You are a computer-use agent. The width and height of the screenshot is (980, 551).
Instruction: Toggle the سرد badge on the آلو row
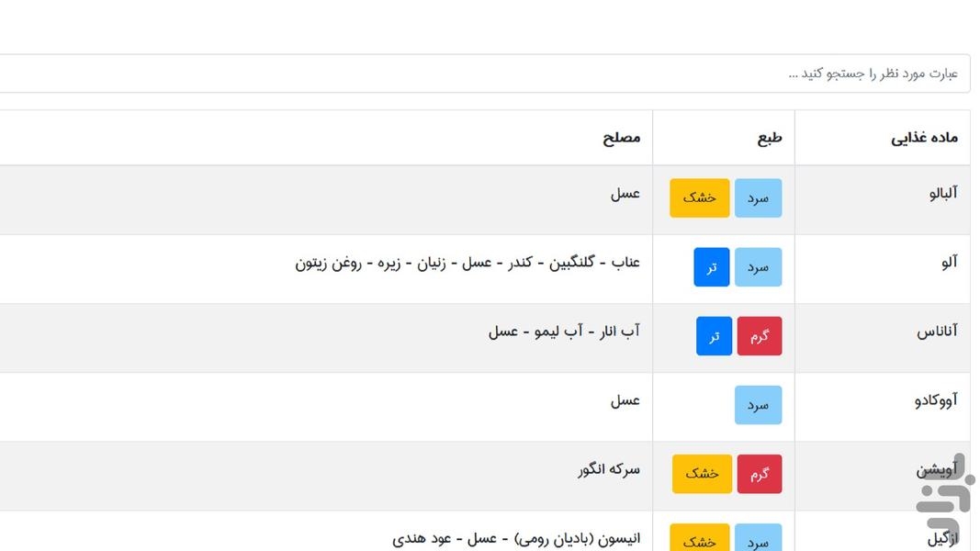tap(759, 266)
